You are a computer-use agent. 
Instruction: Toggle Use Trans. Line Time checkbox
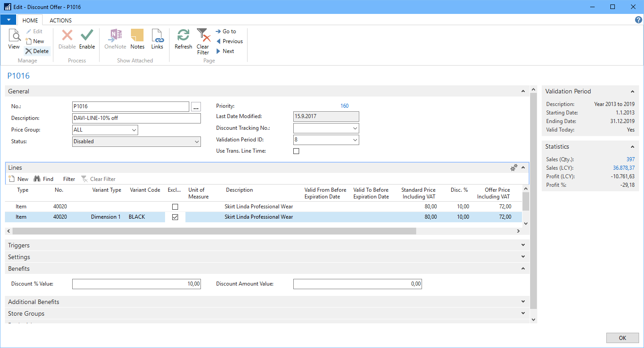296,151
